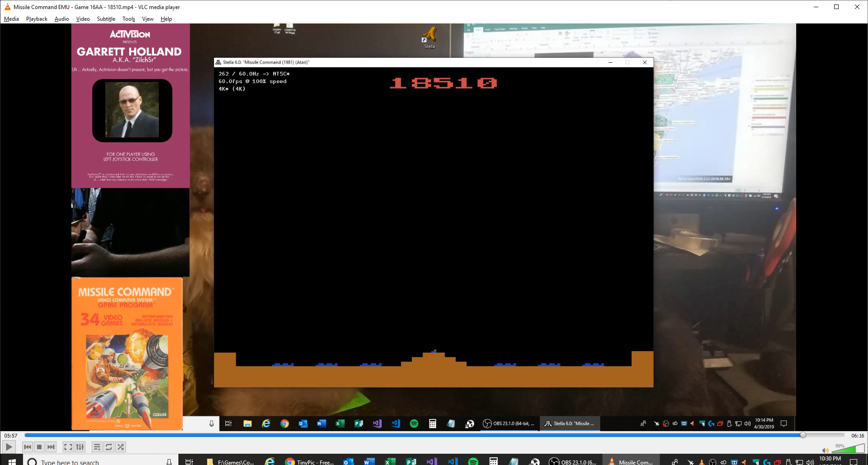This screenshot has width=868, height=465.
Task: Open the Help menu
Action: click(166, 19)
